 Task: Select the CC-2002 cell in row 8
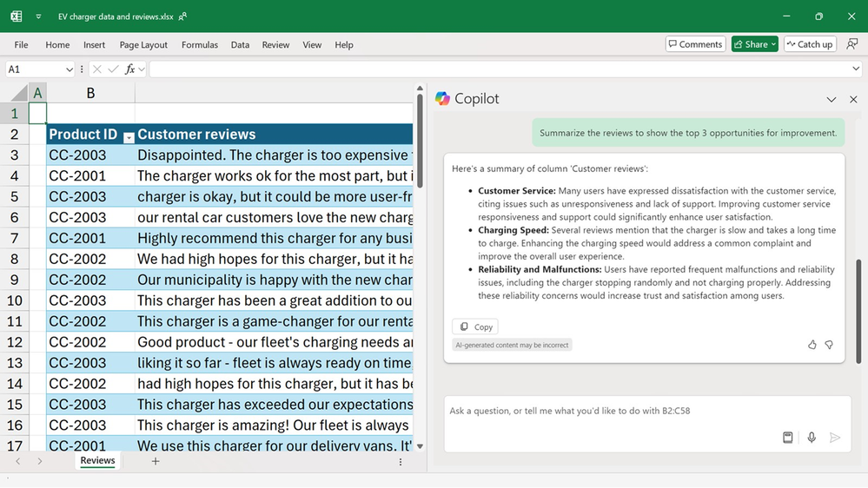(x=90, y=259)
